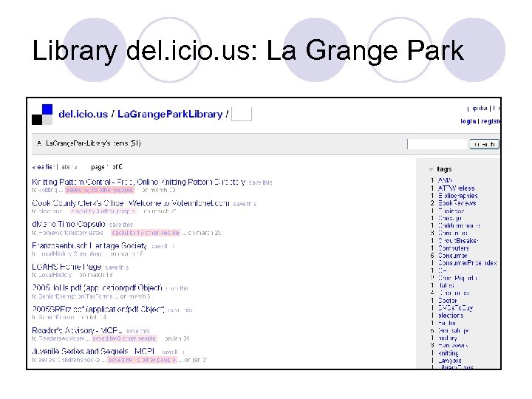Open Juvenile Series and Sequels bookmark
Image resolution: width=532 pixels, height=399 pixels.
point(93,351)
